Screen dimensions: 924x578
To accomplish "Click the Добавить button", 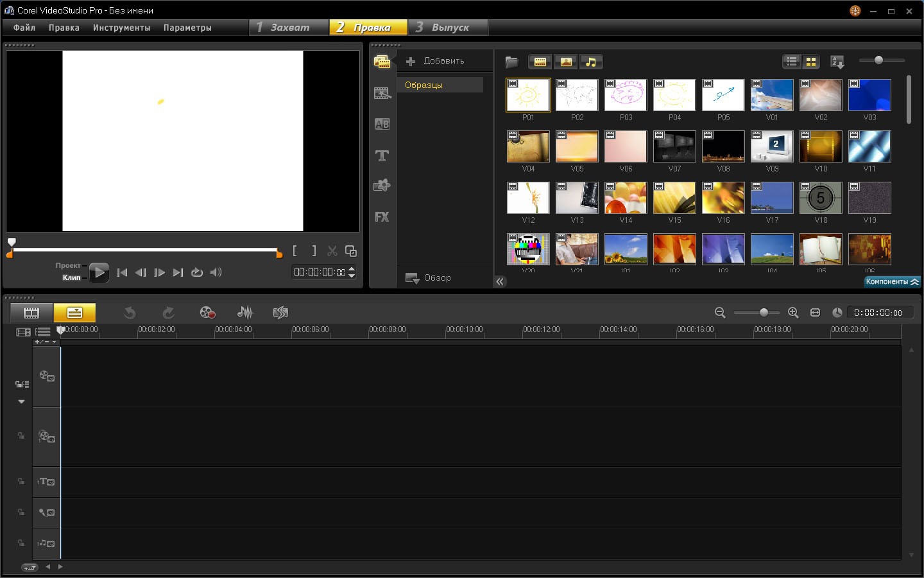I will click(431, 60).
